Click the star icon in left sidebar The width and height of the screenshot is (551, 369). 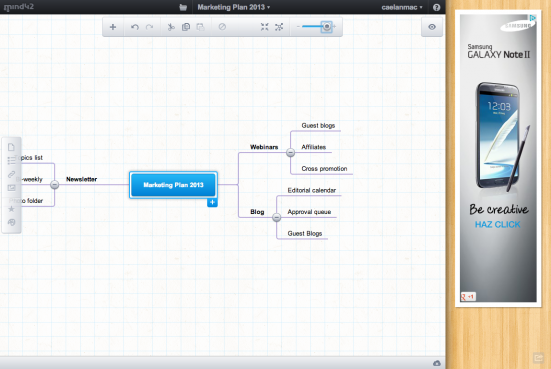[x=11, y=209]
